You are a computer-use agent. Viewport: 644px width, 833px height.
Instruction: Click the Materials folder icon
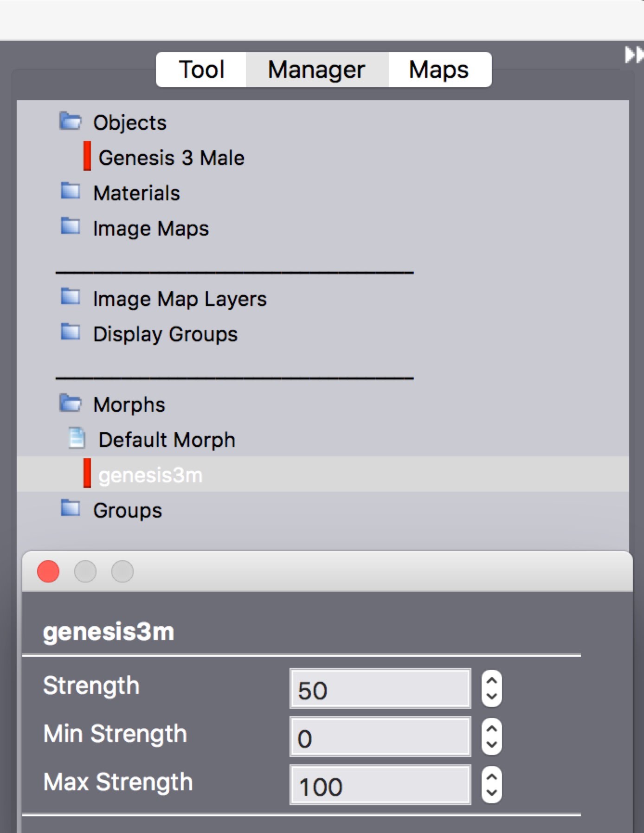[71, 191]
